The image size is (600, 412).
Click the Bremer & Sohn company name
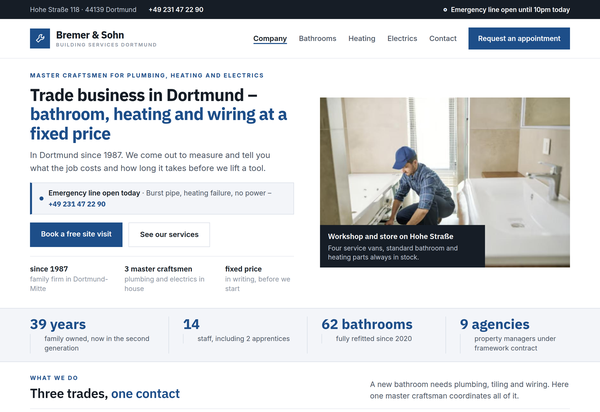tap(90, 35)
